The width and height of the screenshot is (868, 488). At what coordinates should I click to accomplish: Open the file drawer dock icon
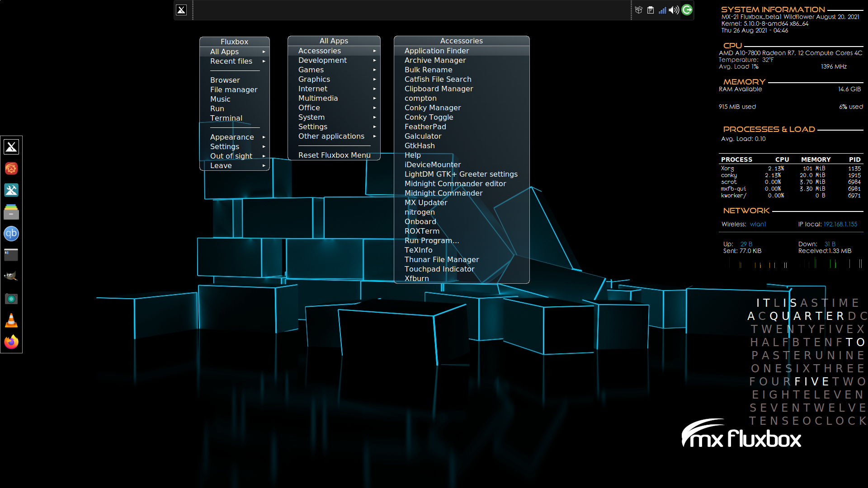pyautogui.click(x=11, y=212)
